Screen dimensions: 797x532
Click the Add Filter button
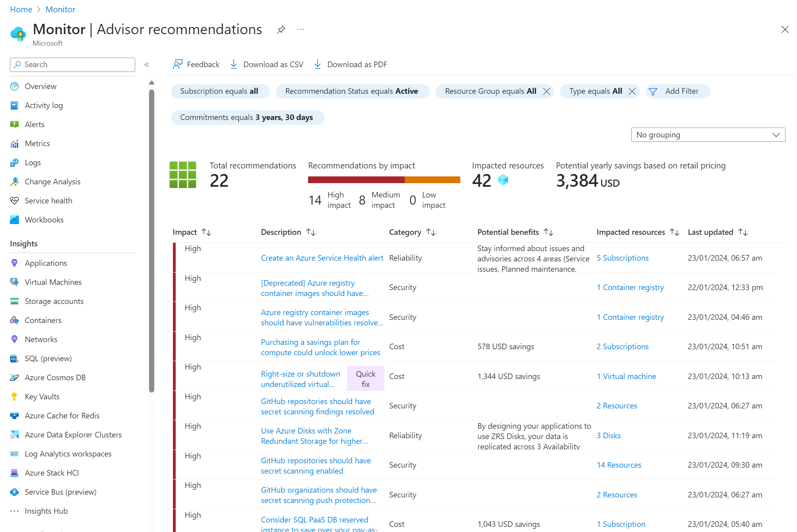(678, 91)
